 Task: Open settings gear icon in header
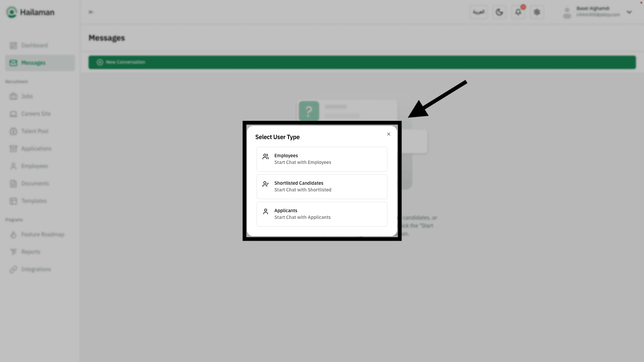pyautogui.click(x=537, y=12)
